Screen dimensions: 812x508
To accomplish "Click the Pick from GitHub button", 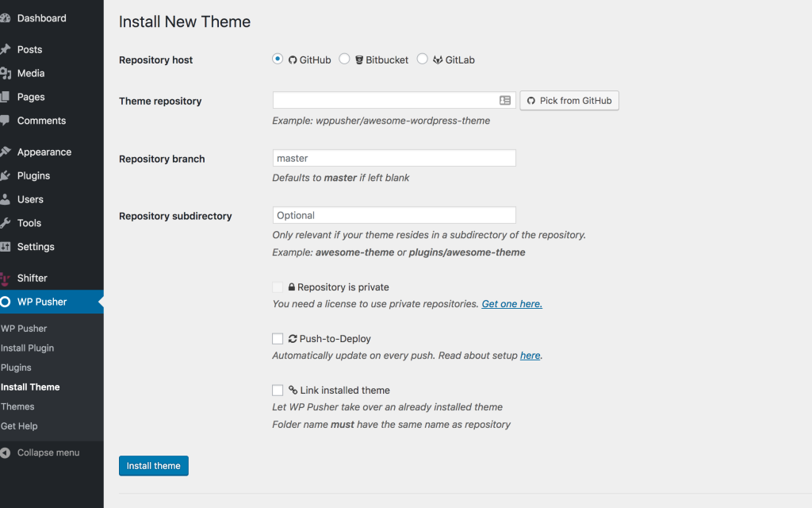I will point(569,101).
